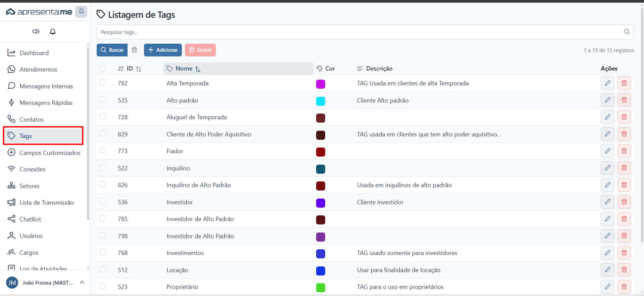Click the magnifier icon in search field
The image size is (644, 296).
point(627,32)
